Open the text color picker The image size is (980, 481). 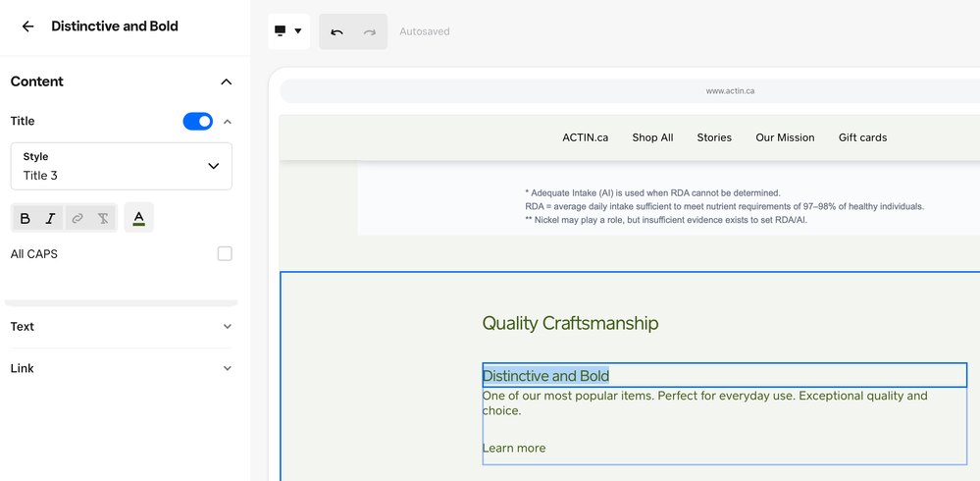click(138, 218)
